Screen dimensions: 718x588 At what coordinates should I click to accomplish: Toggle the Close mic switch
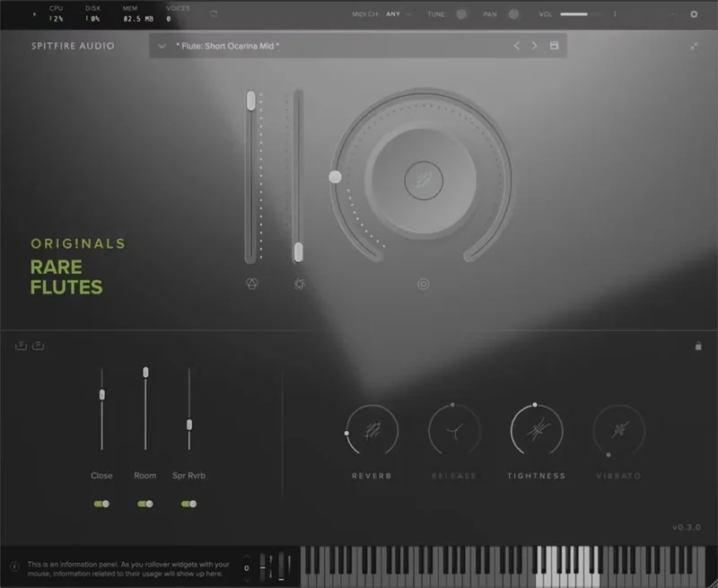point(101,504)
